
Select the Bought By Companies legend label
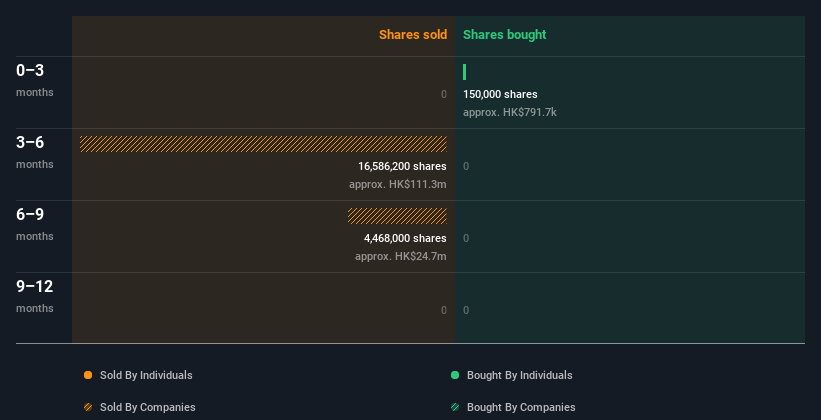[521, 407]
